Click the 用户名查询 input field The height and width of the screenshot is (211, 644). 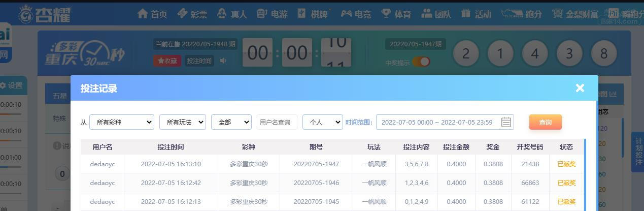(x=277, y=122)
